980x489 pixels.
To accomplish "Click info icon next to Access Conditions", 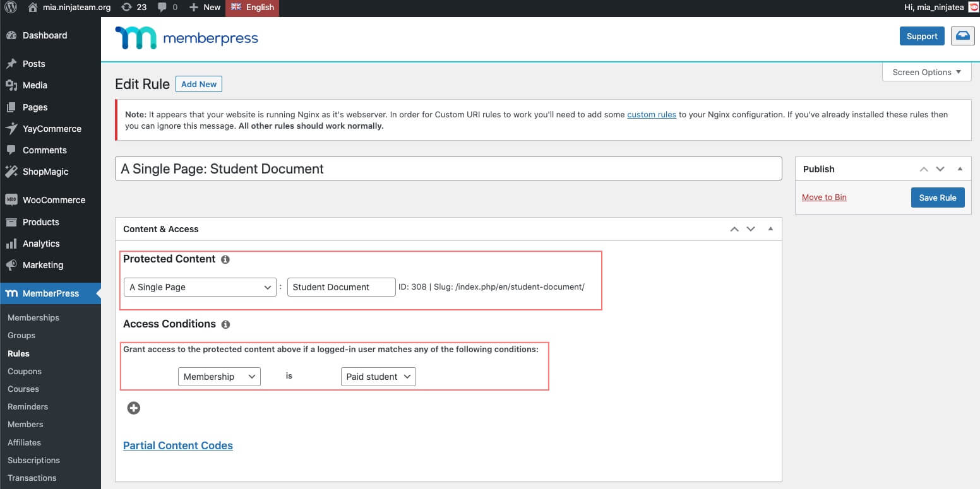I will click(x=225, y=324).
